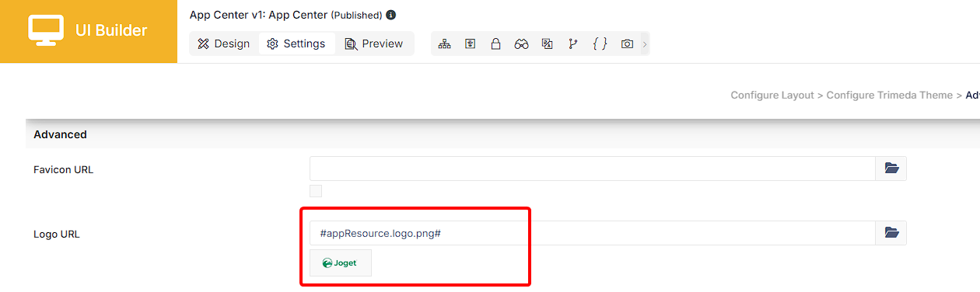The height and width of the screenshot is (292, 980).
Task: Click the branch diff/merge icon
Action: pos(573,44)
